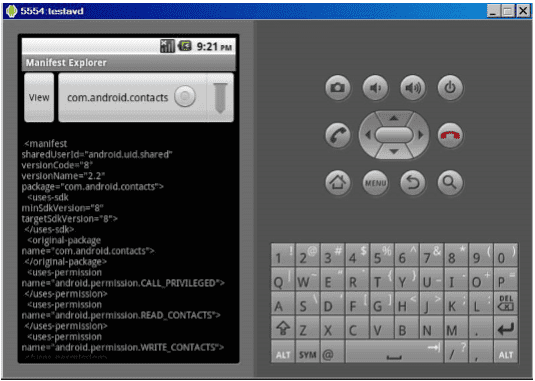Click the package="com.android.contacts" line
535x381 pixels.
click(92, 187)
